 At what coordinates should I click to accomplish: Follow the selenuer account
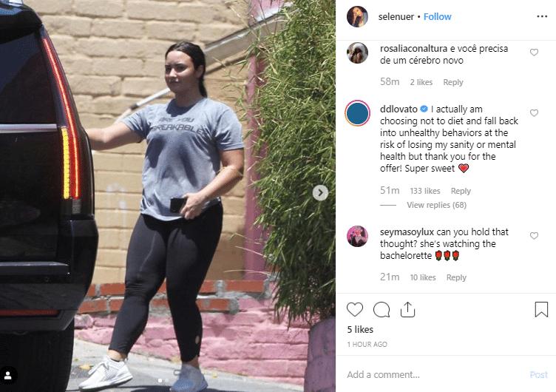(x=437, y=17)
